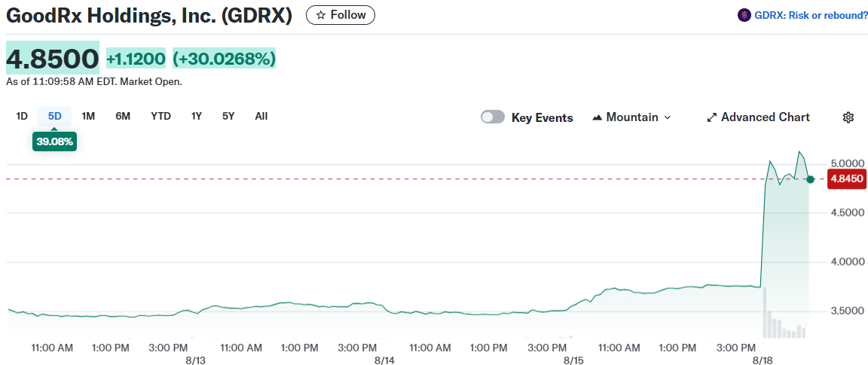Viewport: 868px width, 365px height.
Task: Open the Advanced Chart view
Action: click(x=759, y=117)
